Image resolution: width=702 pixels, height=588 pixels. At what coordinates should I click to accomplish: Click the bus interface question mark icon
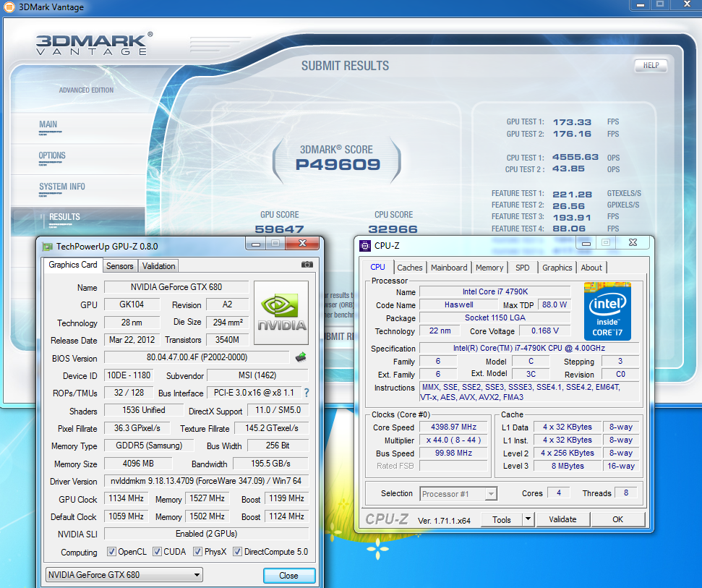(x=307, y=393)
